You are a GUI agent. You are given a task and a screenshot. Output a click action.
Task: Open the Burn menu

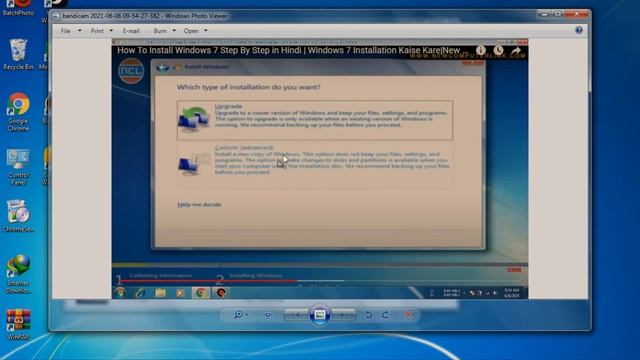[x=160, y=31]
